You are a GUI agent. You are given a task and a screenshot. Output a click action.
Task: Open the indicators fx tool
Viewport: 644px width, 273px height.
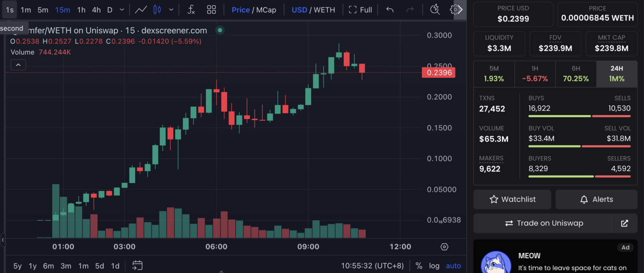point(191,9)
